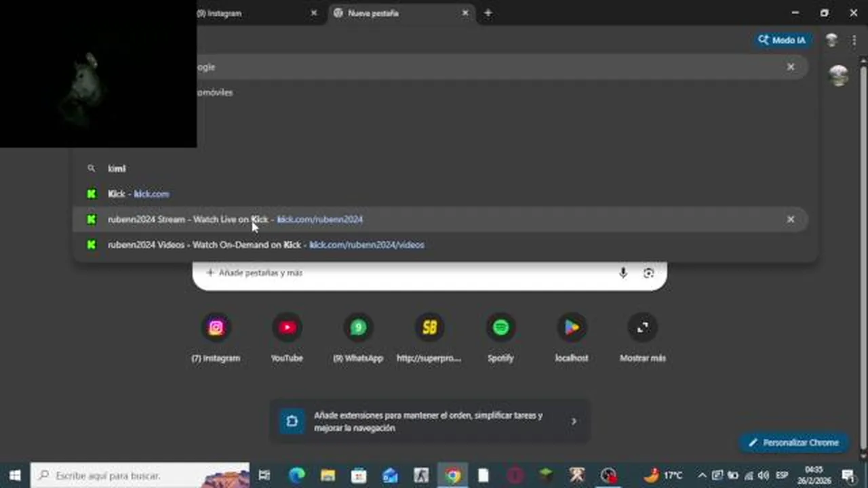868x488 pixels.
Task: Clear the address bar text
Action: coord(790,67)
